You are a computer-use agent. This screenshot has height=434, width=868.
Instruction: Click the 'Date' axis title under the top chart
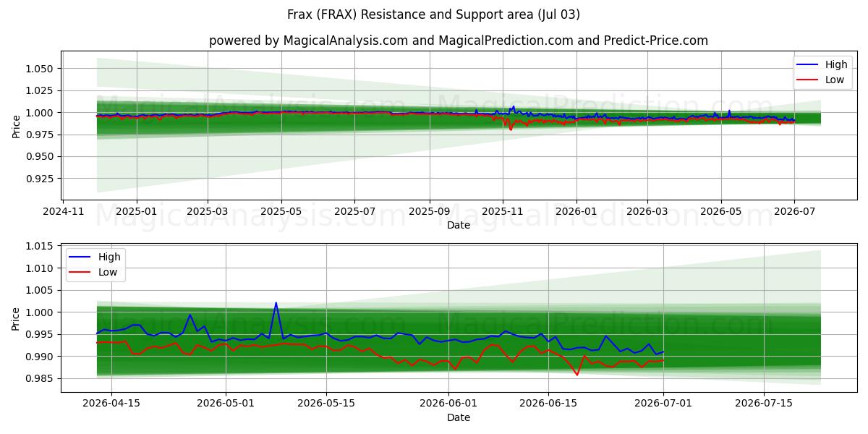[x=459, y=225]
